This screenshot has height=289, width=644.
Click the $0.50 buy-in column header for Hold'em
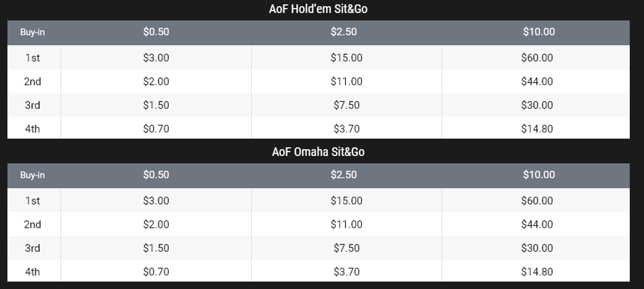156,32
